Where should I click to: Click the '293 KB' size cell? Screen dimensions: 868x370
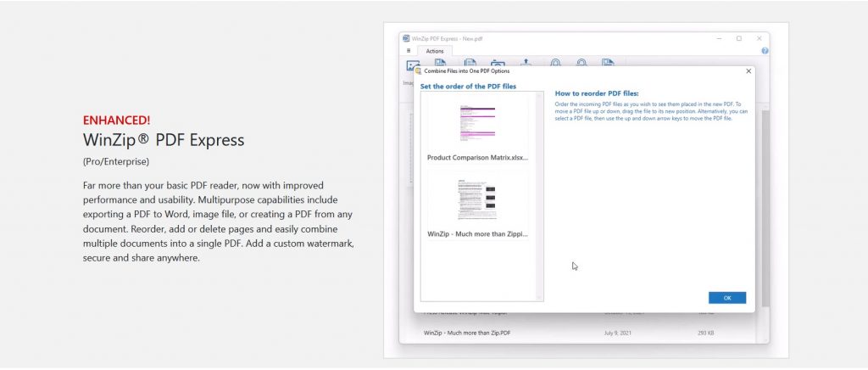pyautogui.click(x=706, y=333)
